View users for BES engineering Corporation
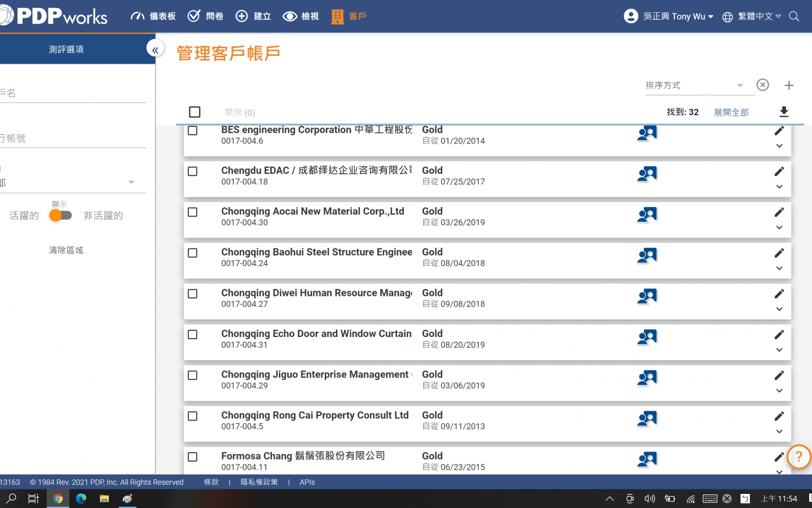The image size is (812, 508). coord(647,133)
